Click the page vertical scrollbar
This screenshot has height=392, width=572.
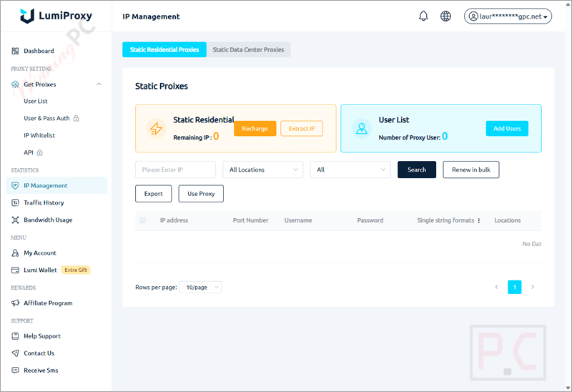[568, 196]
